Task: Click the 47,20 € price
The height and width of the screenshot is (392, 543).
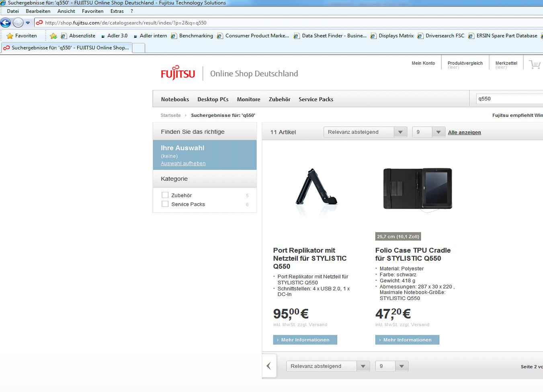Action: pos(393,313)
